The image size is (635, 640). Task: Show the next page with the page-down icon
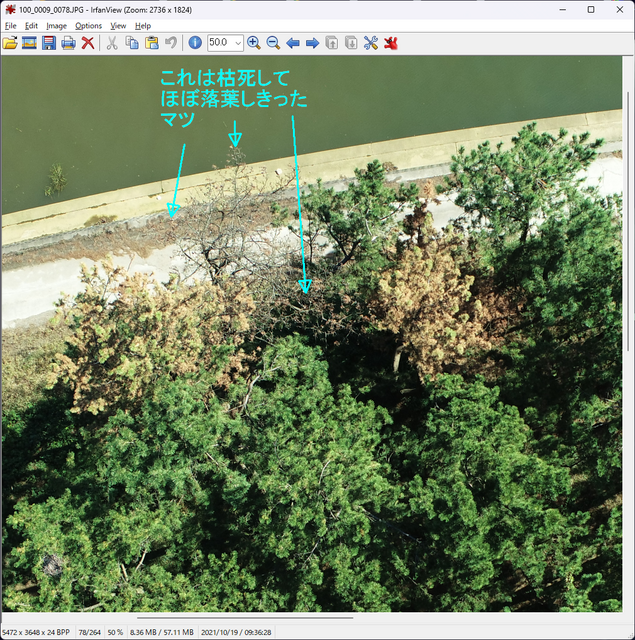(351, 43)
